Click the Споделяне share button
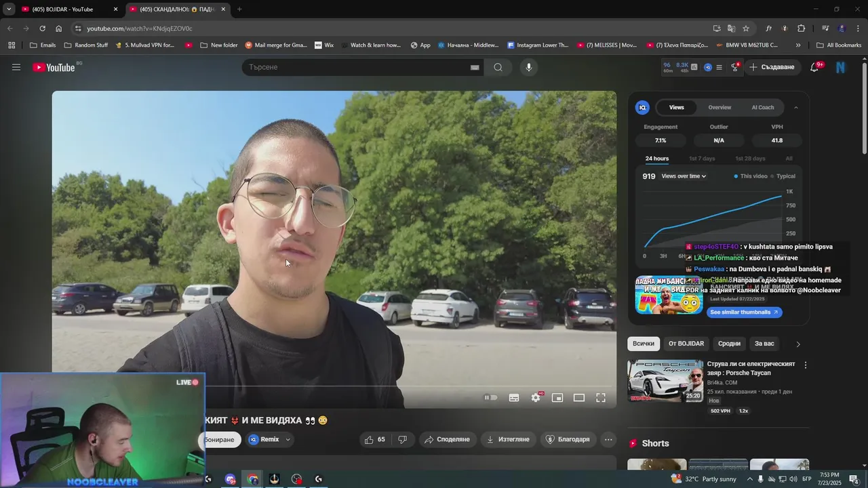 pyautogui.click(x=447, y=439)
